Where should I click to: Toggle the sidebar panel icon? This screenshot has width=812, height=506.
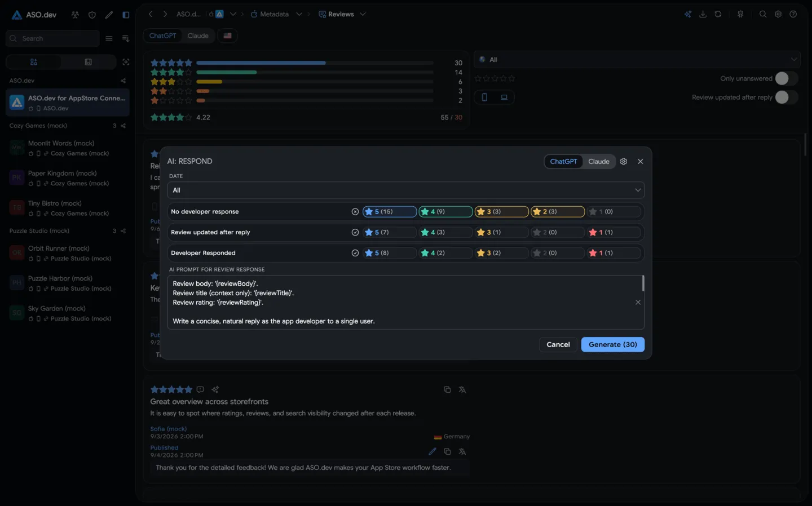point(126,15)
